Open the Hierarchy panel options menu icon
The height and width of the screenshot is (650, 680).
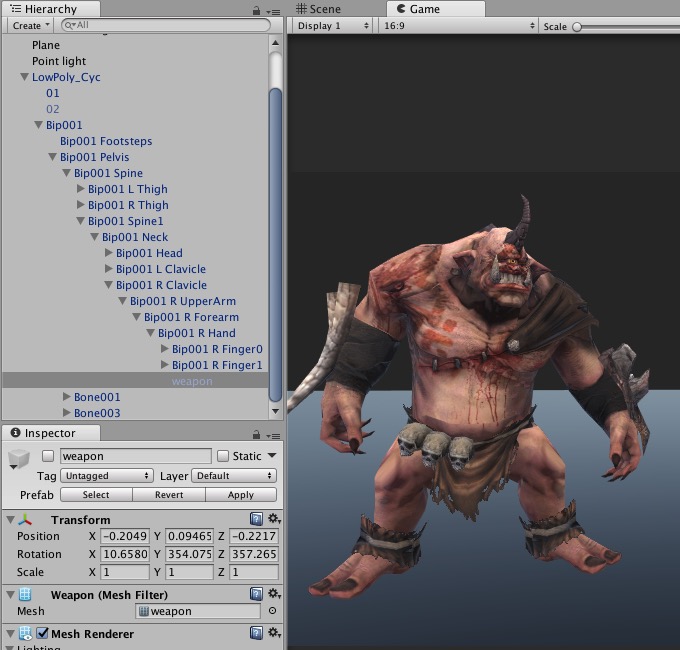[273, 12]
